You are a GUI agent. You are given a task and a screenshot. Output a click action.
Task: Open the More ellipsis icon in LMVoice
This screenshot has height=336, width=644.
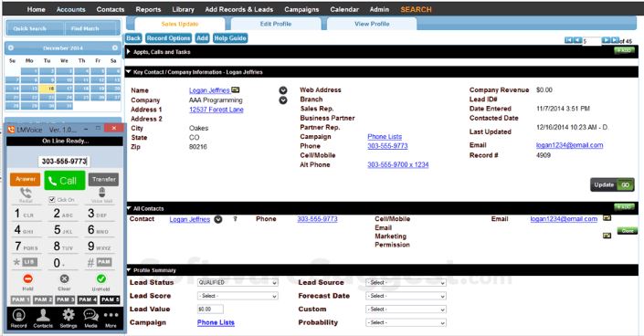coord(111,316)
